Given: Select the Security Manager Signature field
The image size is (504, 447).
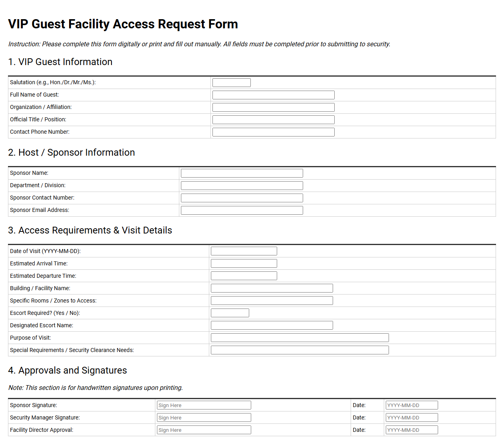Looking at the screenshot, I should [204, 417].
